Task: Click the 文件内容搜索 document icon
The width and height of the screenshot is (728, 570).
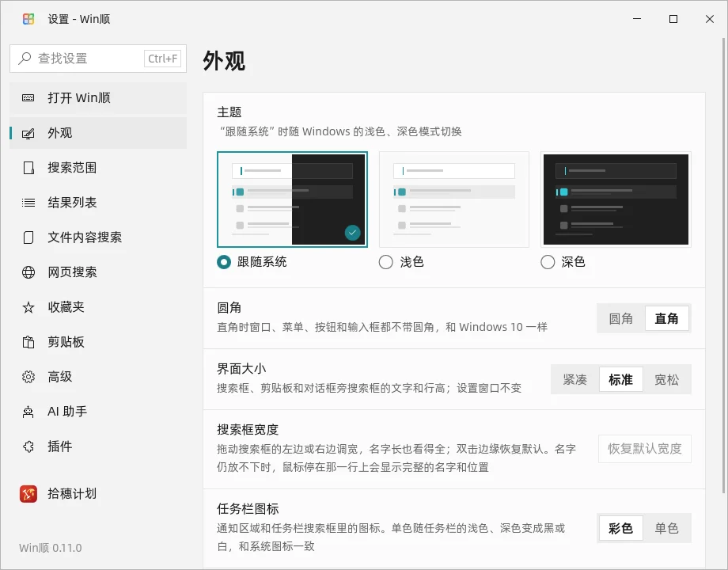Action: click(28, 237)
